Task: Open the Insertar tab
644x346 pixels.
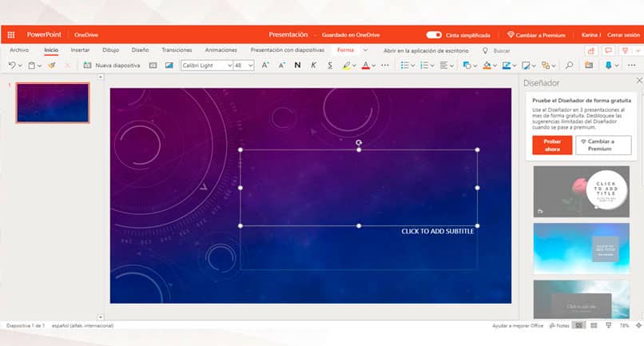Action: click(x=80, y=50)
